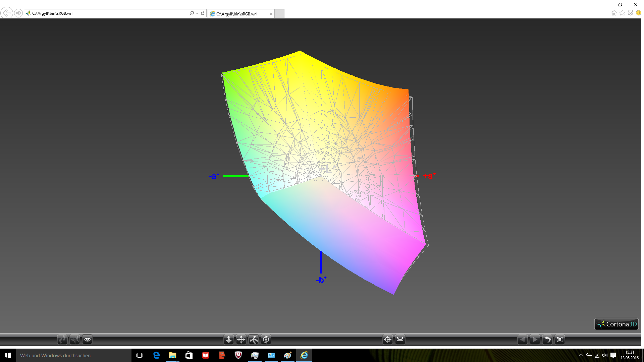Image resolution: width=644 pixels, height=362 pixels.
Task: Click the Goto crosshair target icon
Action: pyautogui.click(x=388, y=340)
